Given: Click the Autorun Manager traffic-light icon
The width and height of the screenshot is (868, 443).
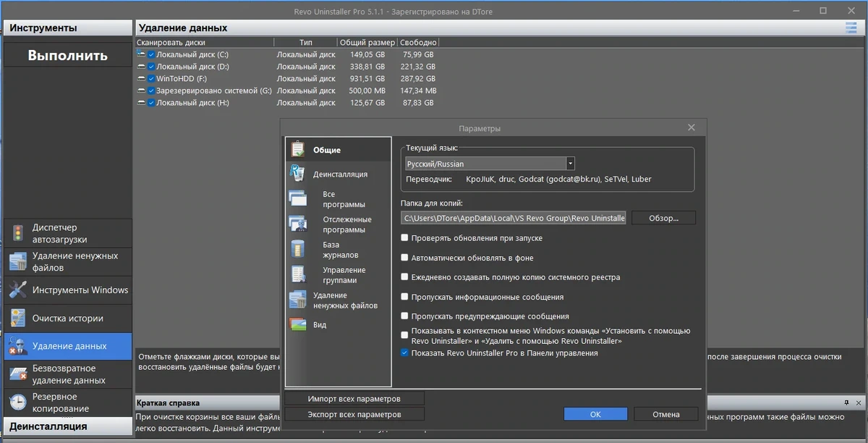Looking at the screenshot, I should click(17, 233).
